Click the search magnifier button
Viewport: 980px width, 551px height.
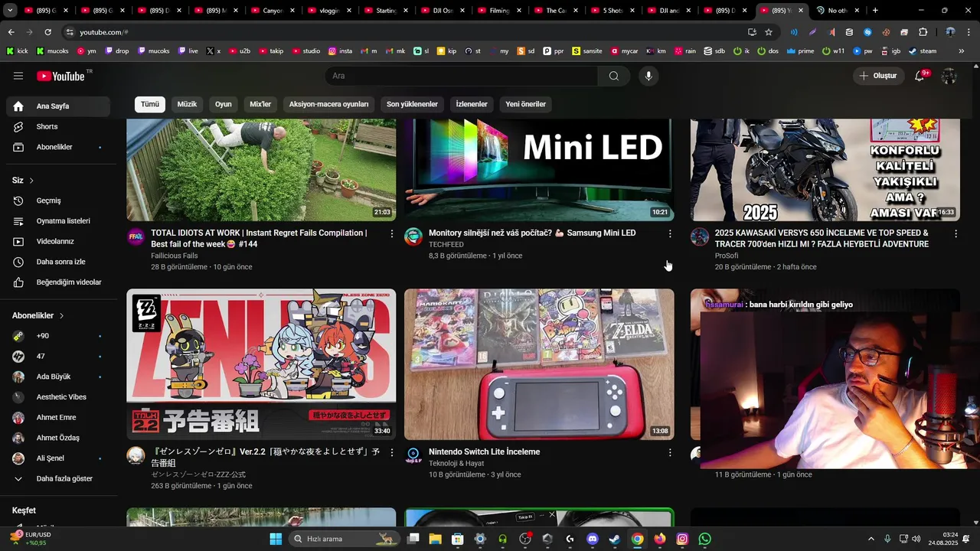pyautogui.click(x=614, y=76)
